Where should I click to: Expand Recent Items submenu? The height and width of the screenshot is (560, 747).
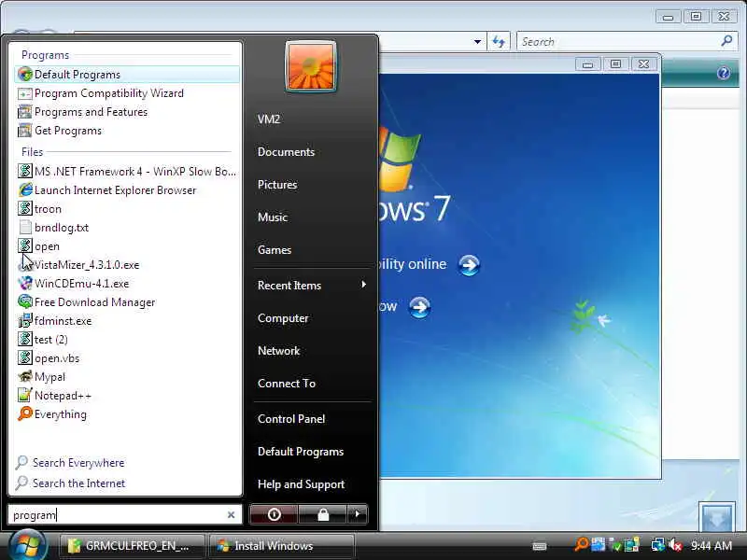(x=312, y=286)
